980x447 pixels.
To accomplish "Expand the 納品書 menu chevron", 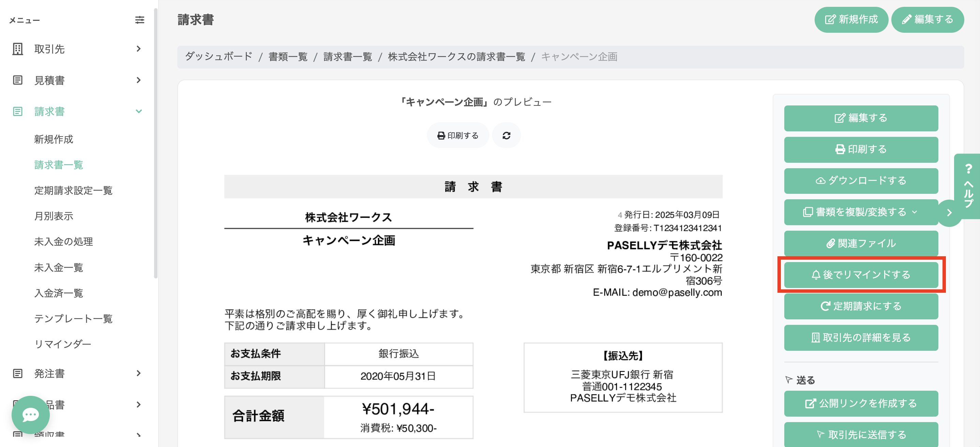I will pos(138,404).
